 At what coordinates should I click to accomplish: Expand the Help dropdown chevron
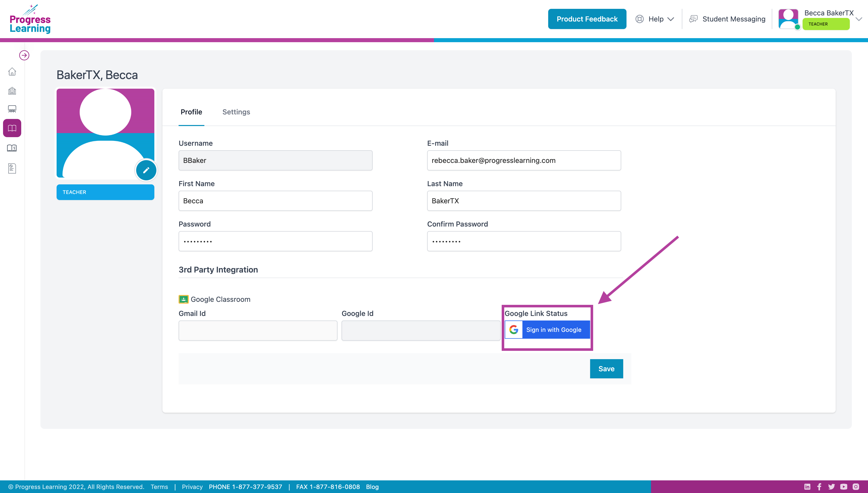671,19
